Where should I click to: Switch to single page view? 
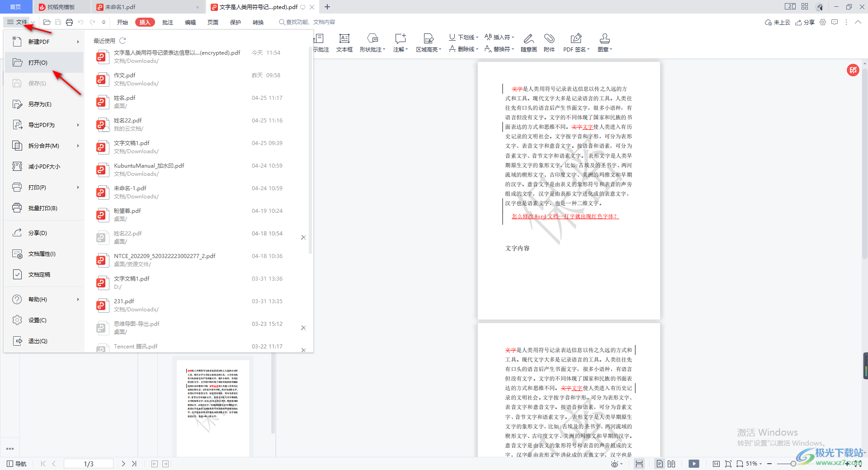pos(660,464)
